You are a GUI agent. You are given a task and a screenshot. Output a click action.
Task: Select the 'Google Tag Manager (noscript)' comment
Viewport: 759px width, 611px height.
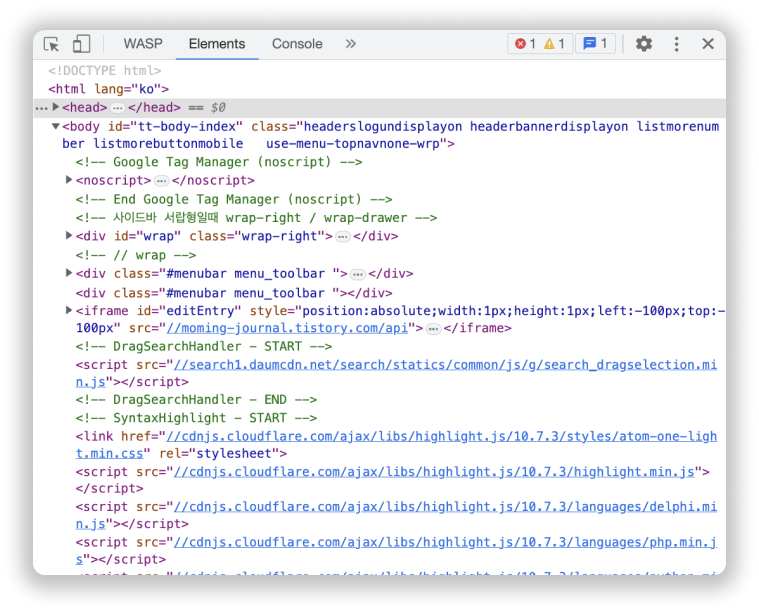click(x=219, y=162)
